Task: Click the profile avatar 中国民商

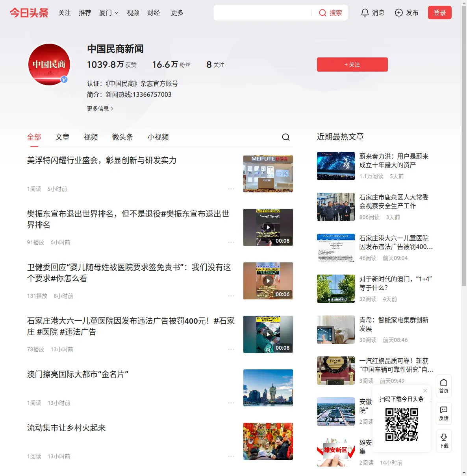Action: [49, 65]
